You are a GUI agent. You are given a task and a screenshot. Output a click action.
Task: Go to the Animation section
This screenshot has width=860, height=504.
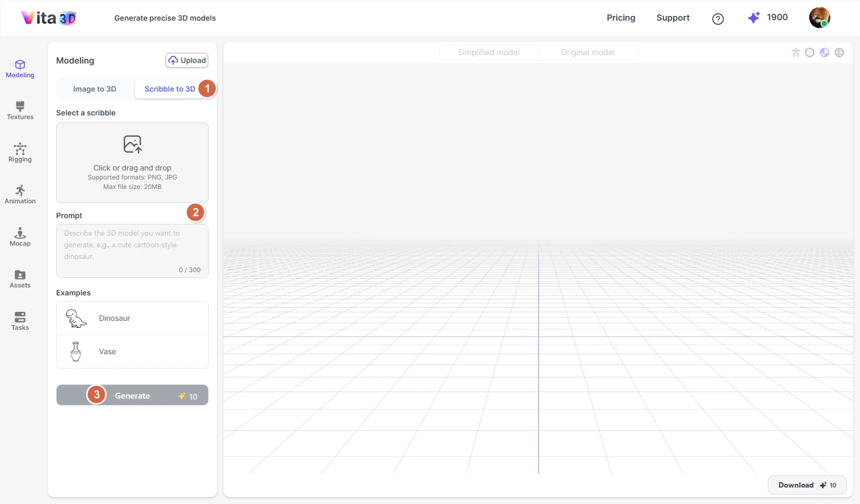(x=20, y=194)
